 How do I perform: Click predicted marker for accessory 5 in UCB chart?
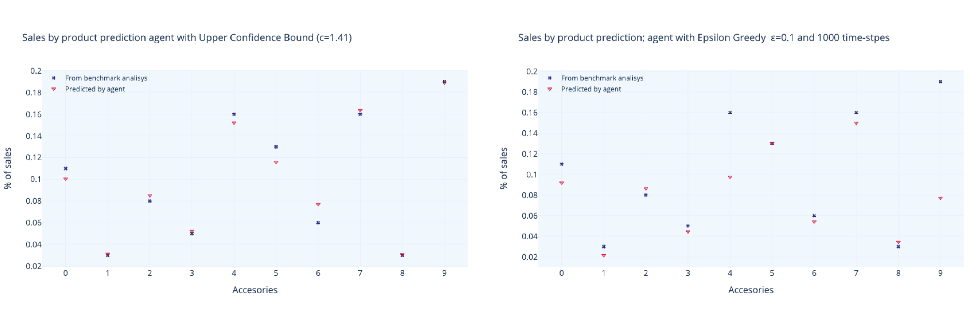tap(276, 162)
